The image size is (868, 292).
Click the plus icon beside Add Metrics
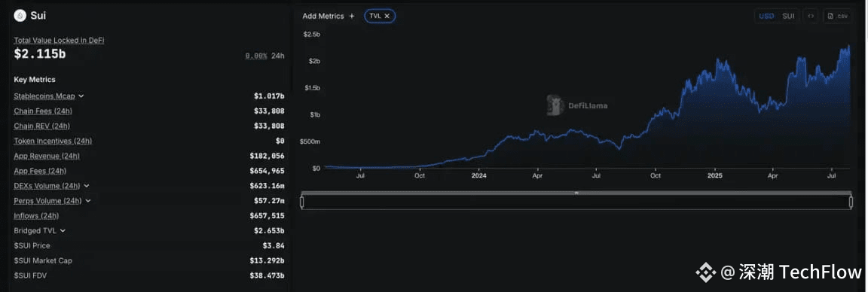coord(352,16)
